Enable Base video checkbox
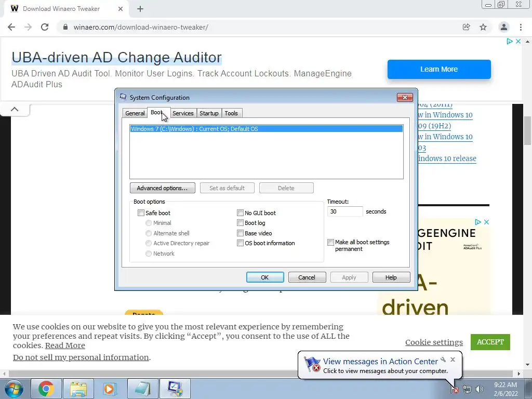 click(x=240, y=233)
